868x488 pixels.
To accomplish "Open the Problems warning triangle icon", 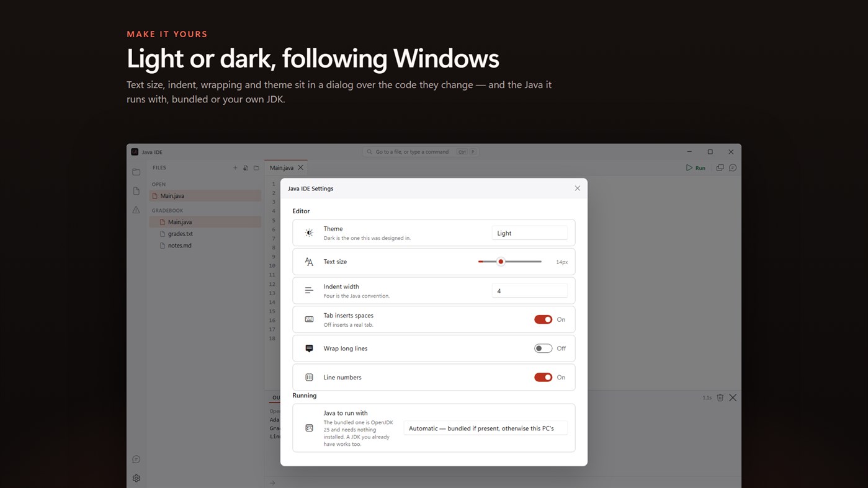I will tap(136, 210).
